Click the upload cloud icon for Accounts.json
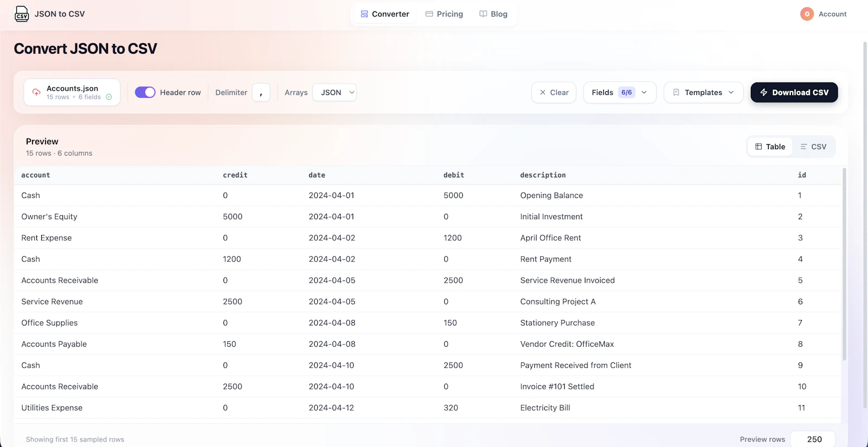Screen dimensions: 868x447 tap(36, 92)
